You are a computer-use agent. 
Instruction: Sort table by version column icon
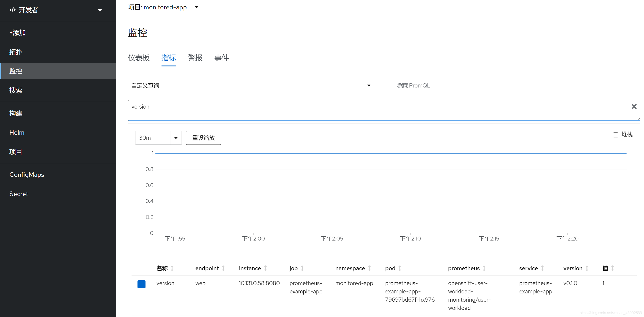pyautogui.click(x=587, y=268)
